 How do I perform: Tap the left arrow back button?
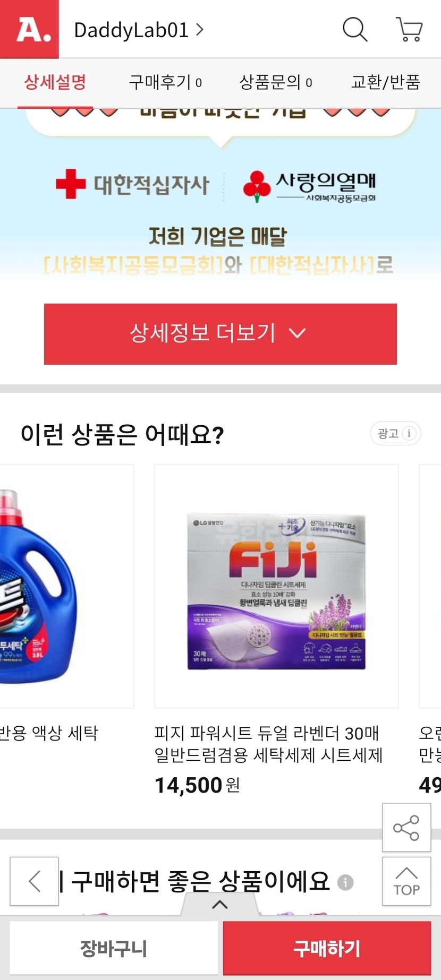coord(35,881)
